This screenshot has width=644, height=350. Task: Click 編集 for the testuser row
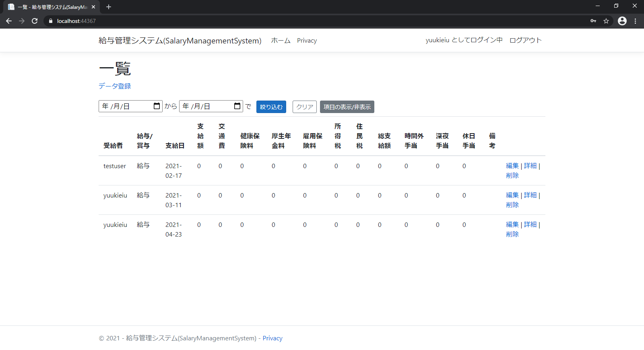click(512, 166)
